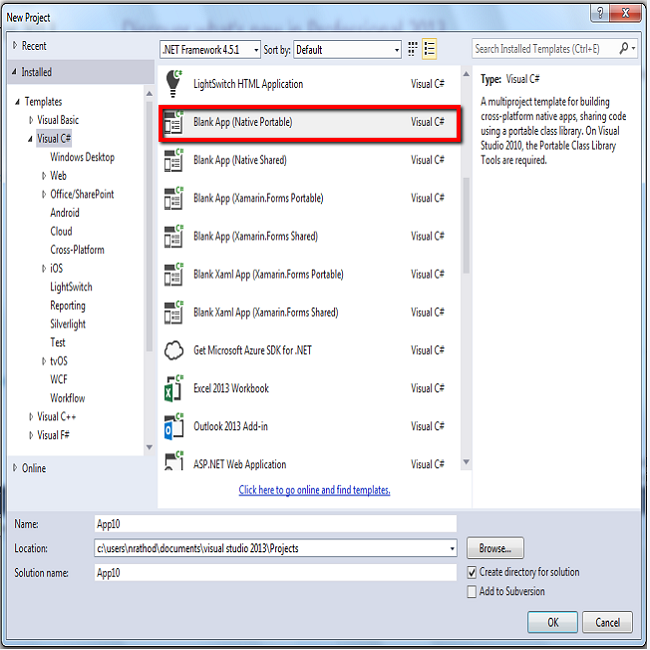Open the Sort by Default dropdown
The width and height of the screenshot is (650, 650).
coord(347,50)
